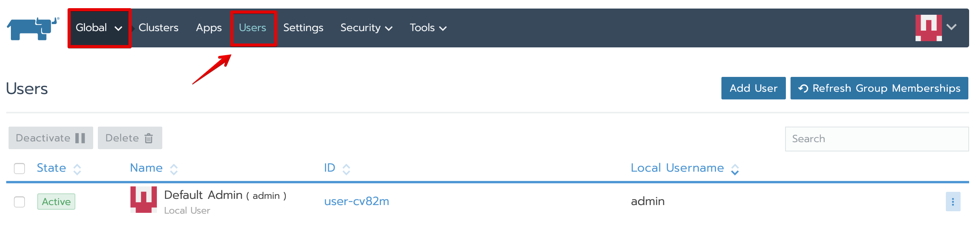
Task: Go to the Clusters tab
Action: click(158, 28)
